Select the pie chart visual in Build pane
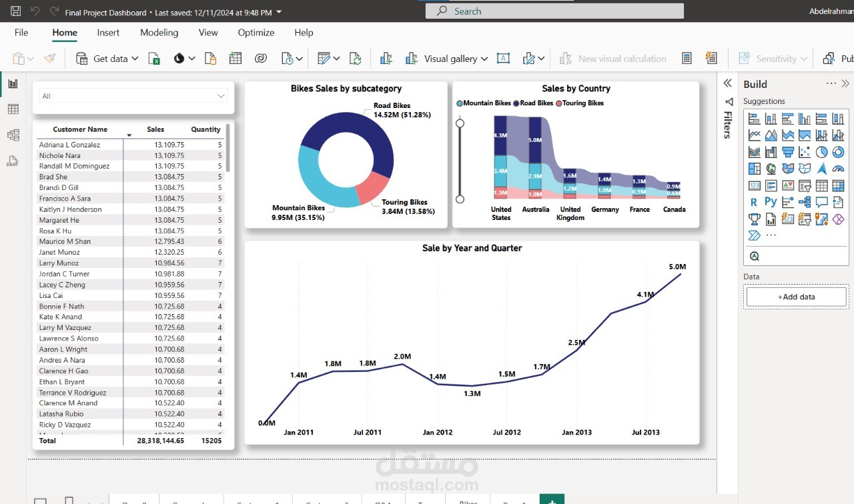 coord(822,152)
